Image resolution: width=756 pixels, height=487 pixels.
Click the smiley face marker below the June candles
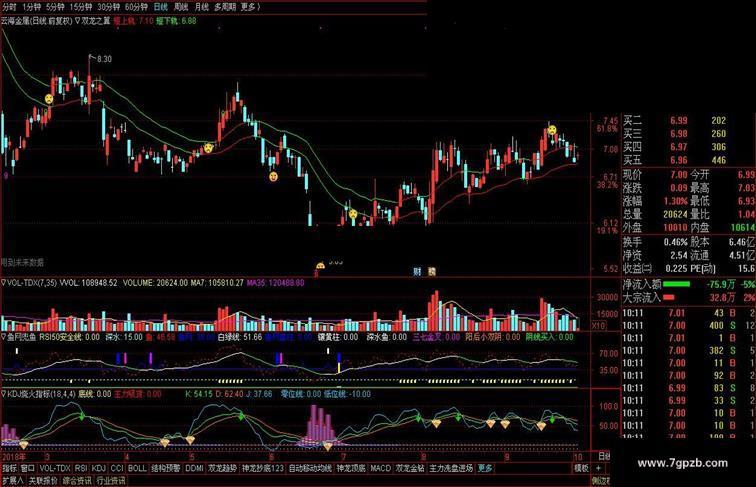coord(273,177)
